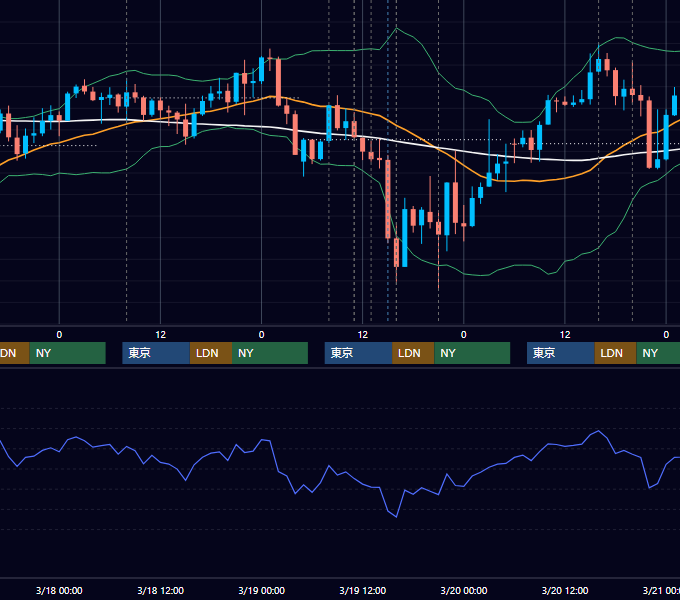Select the LDN session block on 3/18
The height and width of the screenshot is (600, 680).
pyautogui.click(x=211, y=353)
